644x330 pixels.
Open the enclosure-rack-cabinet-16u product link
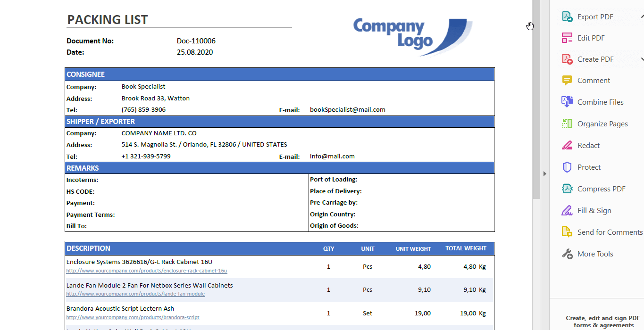[x=147, y=271]
